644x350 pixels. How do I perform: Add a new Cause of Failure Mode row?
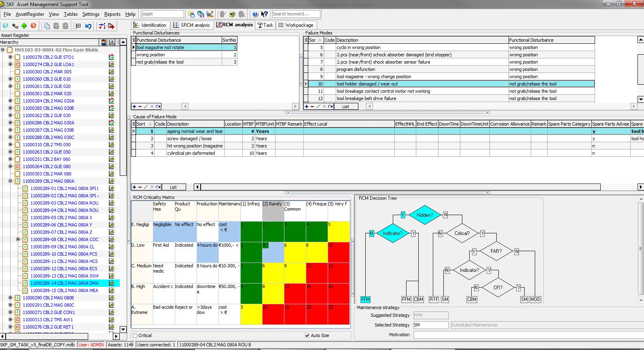tap(134, 187)
